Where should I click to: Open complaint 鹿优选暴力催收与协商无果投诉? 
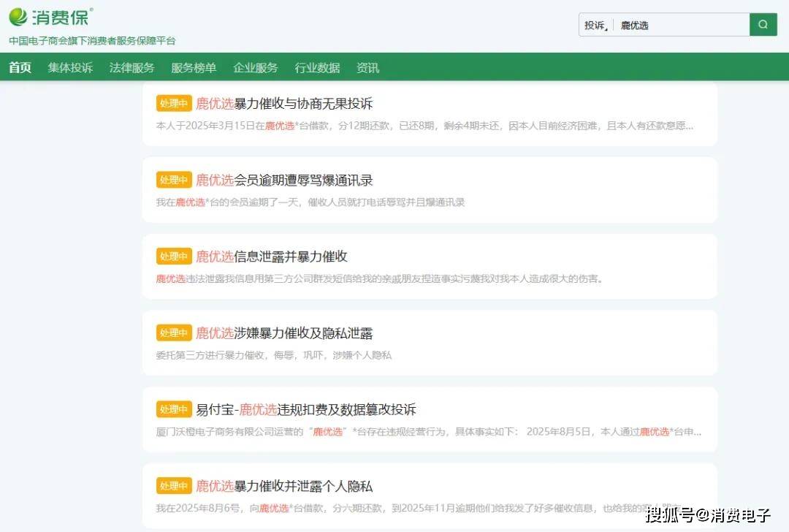284,104
